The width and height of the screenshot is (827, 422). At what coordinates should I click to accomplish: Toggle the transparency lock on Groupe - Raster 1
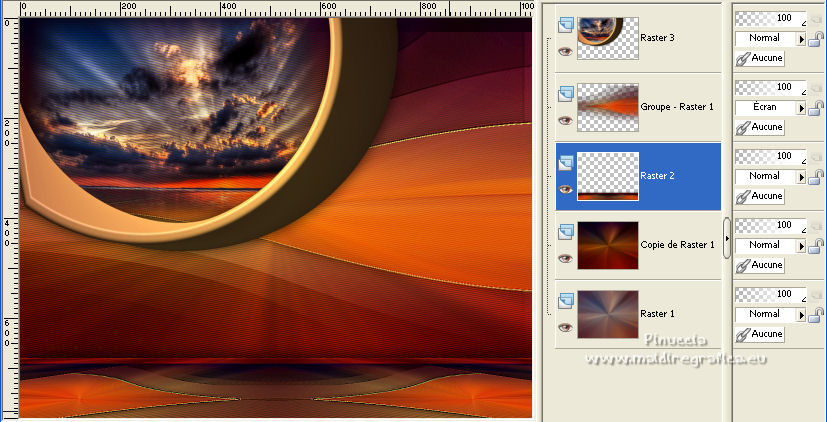pyautogui.click(x=816, y=108)
